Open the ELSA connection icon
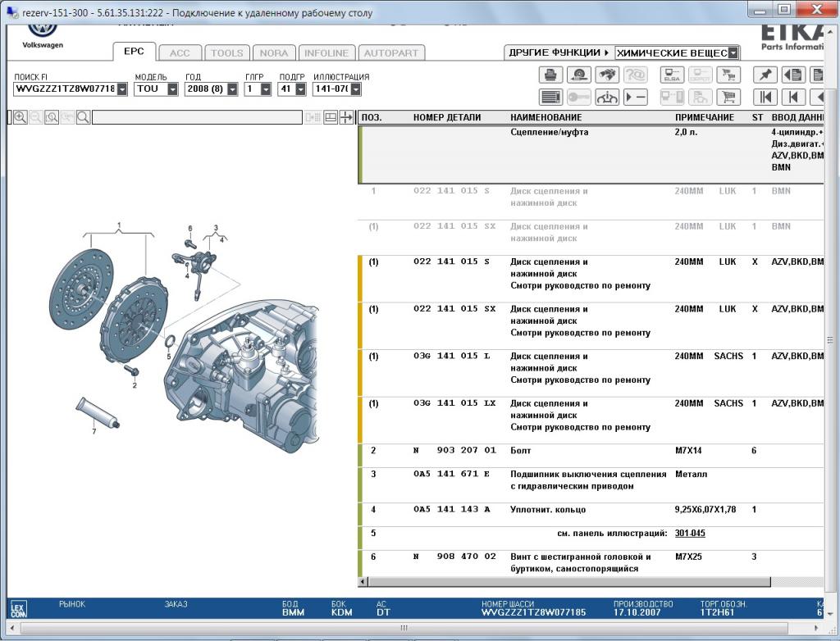The height and width of the screenshot is (641, 840). (672, 75)
